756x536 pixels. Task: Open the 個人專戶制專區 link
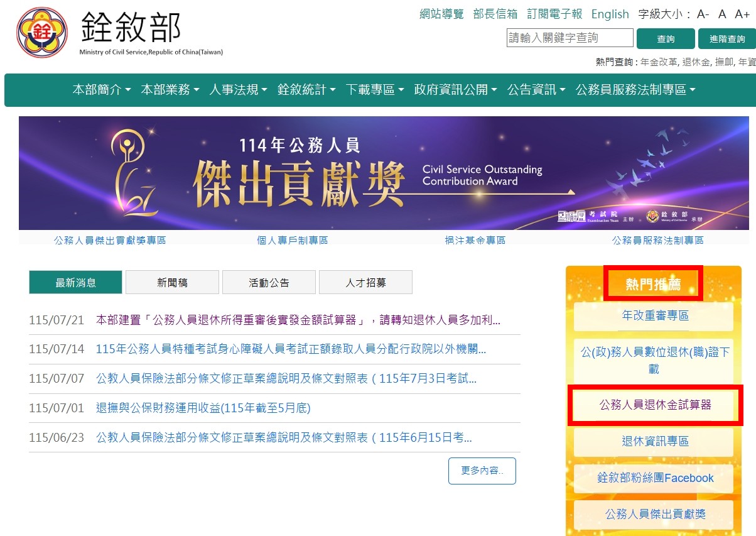pos(293,240)
